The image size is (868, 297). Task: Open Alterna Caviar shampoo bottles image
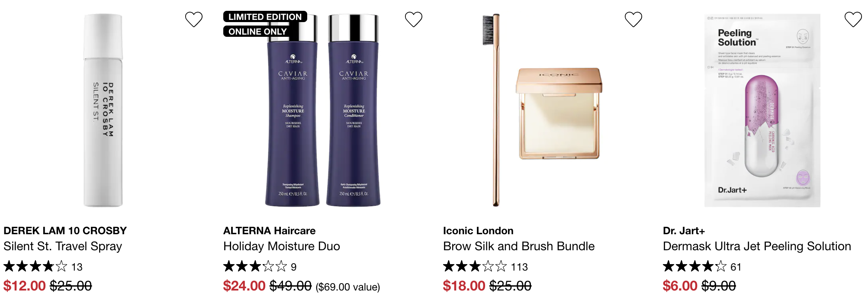(x=323, y=110)
